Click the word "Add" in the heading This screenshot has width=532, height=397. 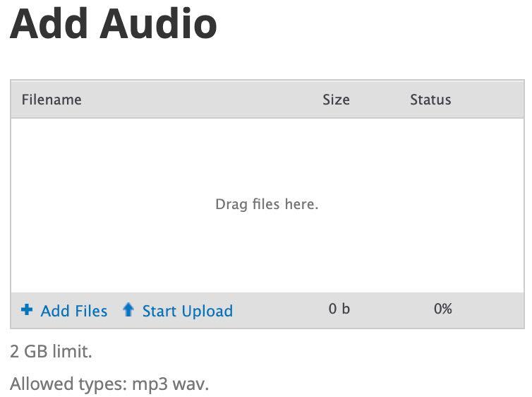click(49, 23)
